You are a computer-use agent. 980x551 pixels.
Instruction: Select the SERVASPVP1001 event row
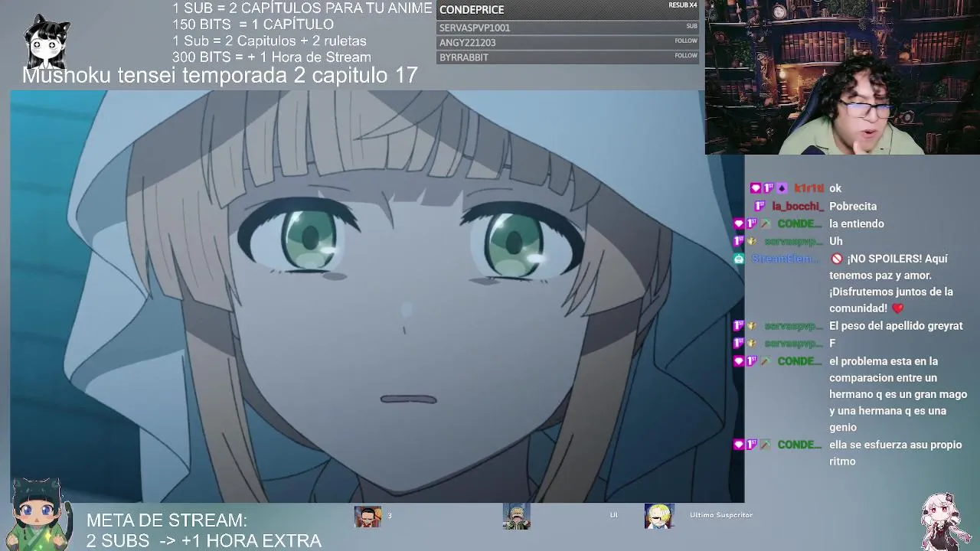568,28
